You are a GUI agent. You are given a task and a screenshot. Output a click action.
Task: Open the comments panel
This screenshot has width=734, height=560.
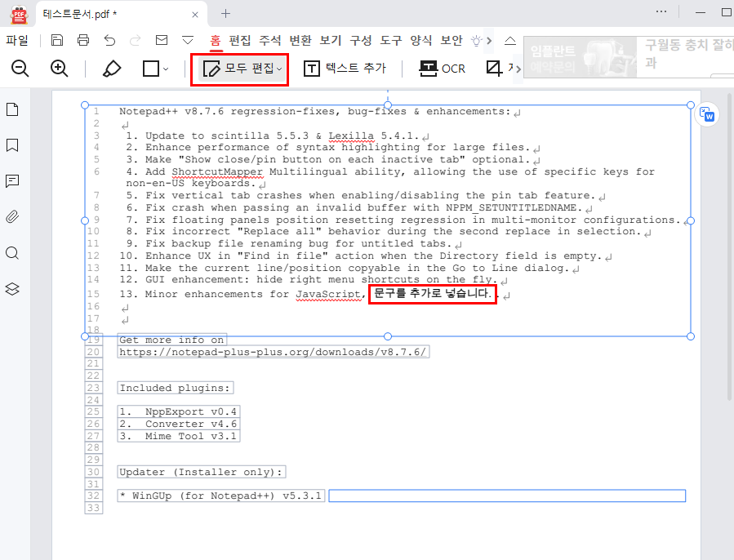12,180
